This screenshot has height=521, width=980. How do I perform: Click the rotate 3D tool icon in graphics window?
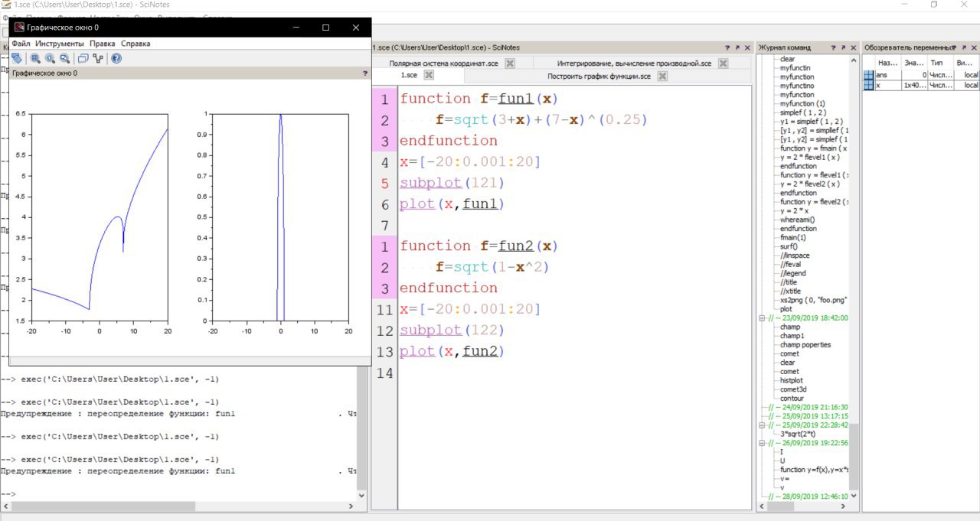[x=17, y=58]
